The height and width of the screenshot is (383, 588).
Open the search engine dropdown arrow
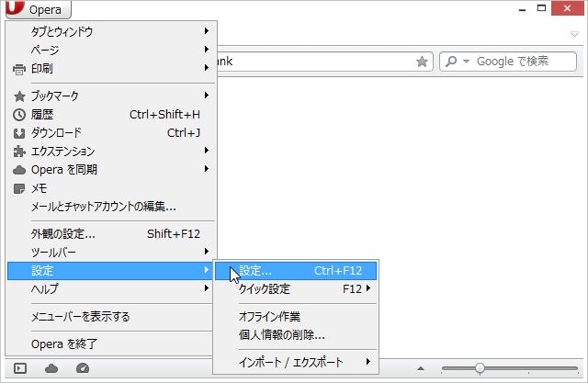click(x=466, y=62)
